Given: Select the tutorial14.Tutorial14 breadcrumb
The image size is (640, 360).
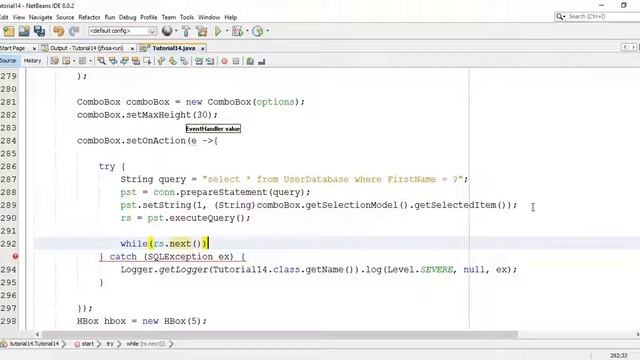Looking at the screenshot, I should 34,344.
